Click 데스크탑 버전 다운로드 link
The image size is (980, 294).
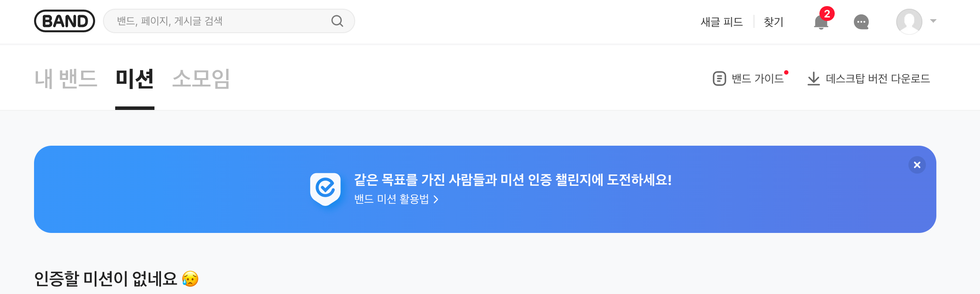click(x=877, y=79)
